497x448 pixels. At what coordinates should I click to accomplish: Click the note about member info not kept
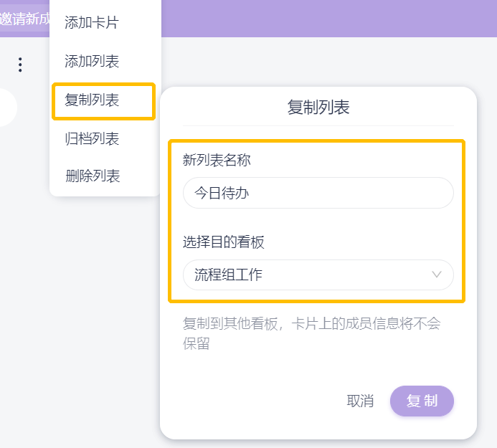311,333
